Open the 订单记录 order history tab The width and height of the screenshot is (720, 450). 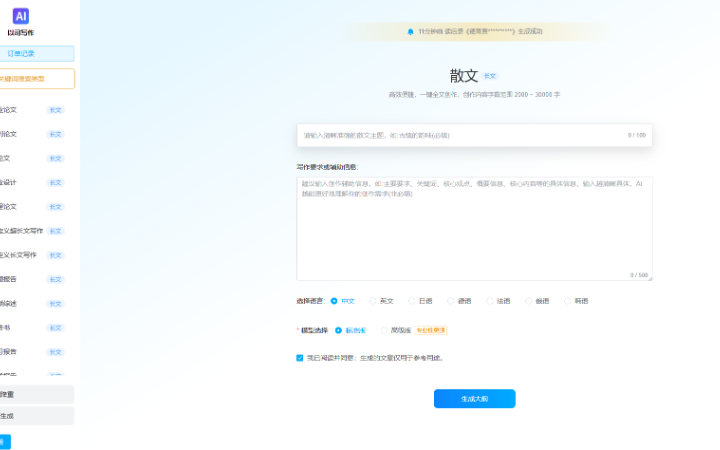tap(37, 53)
